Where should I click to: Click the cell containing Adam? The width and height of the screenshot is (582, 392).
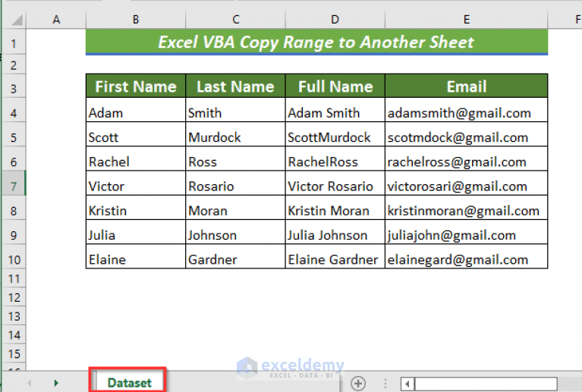pyautogui.click(x=136, y=110)
